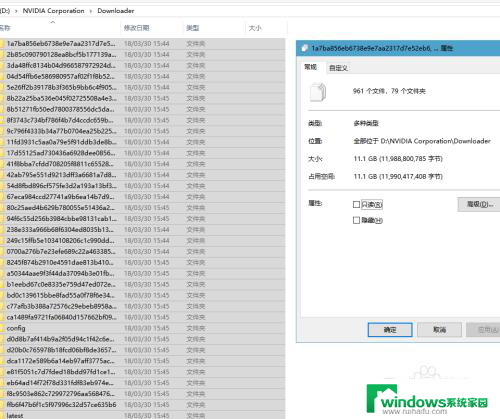Open 高级 (Advanced) attributes button
This screenshot has width=500, height=419.
(x=479, y=204)
